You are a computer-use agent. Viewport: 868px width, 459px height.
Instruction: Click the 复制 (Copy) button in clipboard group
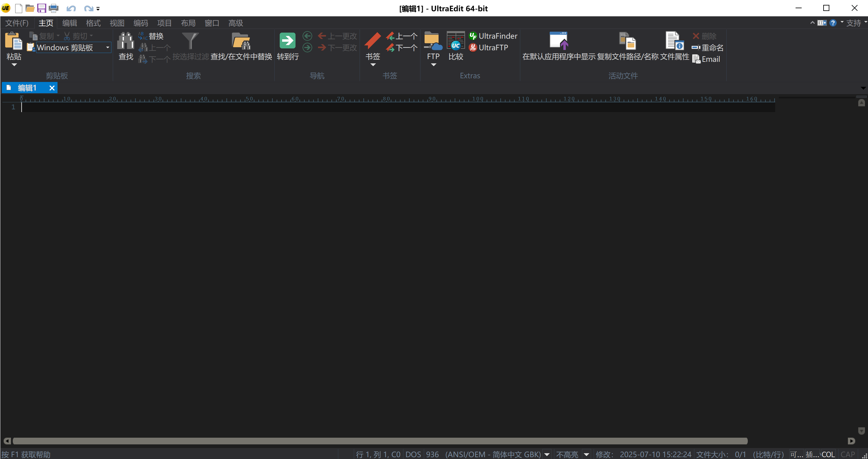(x=41, y=36)
